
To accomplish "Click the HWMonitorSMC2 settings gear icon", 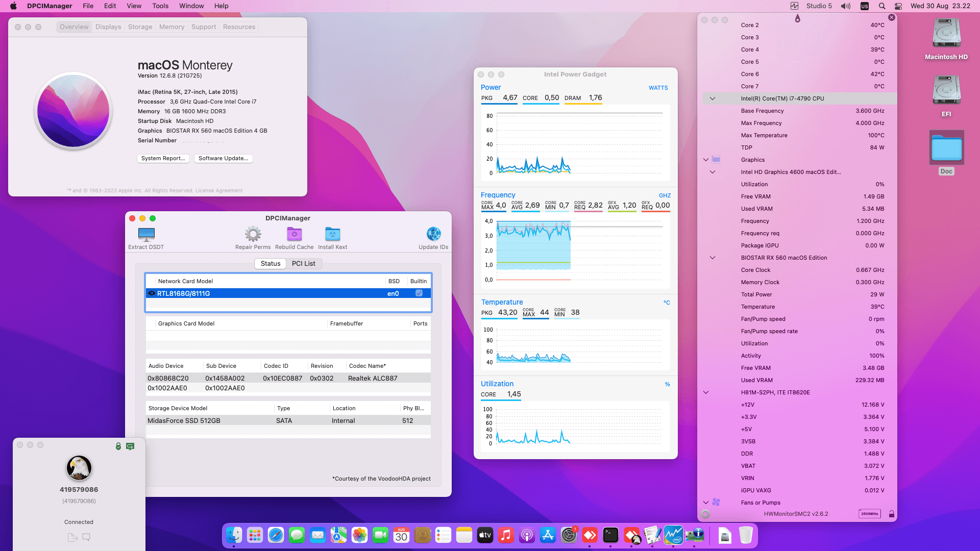I will tap(705, 514).
